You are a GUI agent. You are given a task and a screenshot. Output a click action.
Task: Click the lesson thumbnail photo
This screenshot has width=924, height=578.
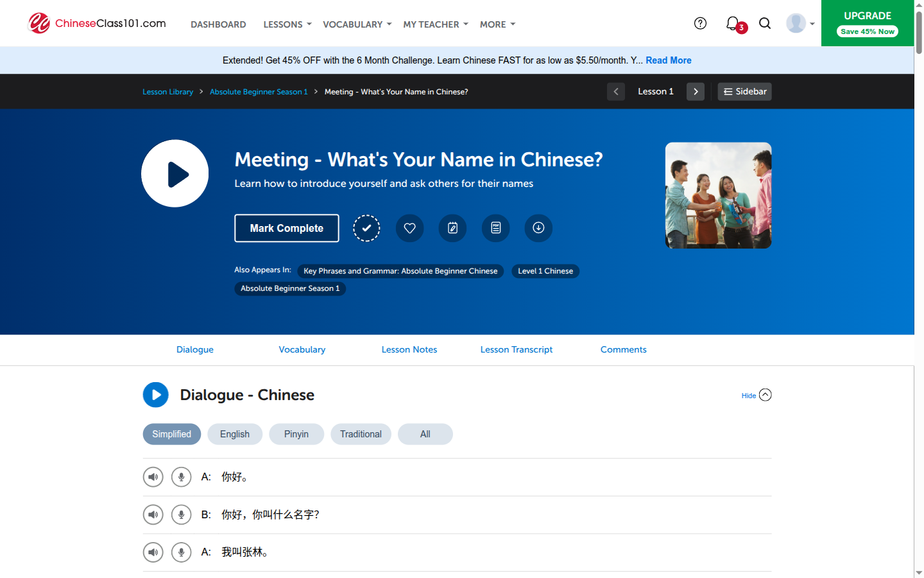click(x=718, y=195)
